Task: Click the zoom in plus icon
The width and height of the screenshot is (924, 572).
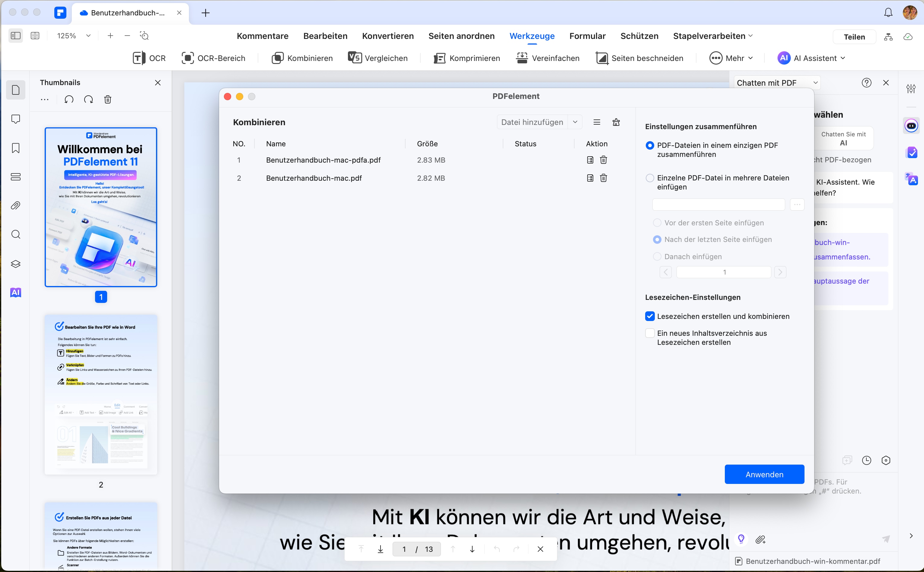Action: click(x=110, y=36)
